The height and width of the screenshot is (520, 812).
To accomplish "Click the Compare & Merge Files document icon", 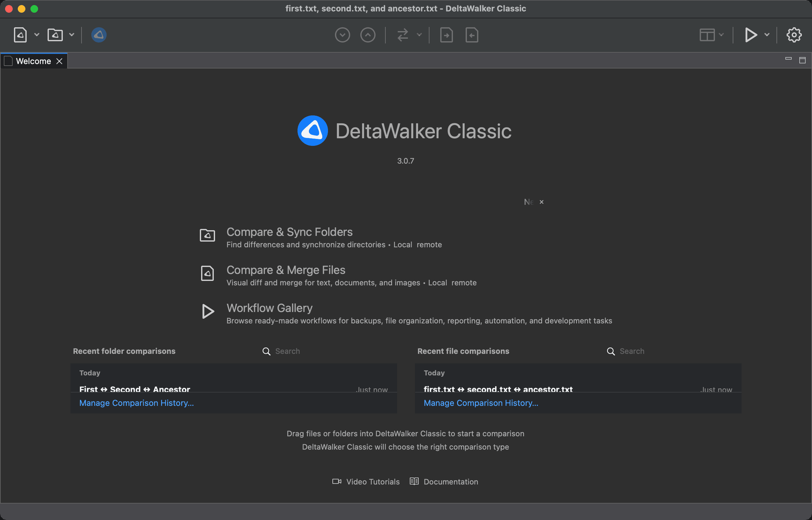I will point(207,273).
